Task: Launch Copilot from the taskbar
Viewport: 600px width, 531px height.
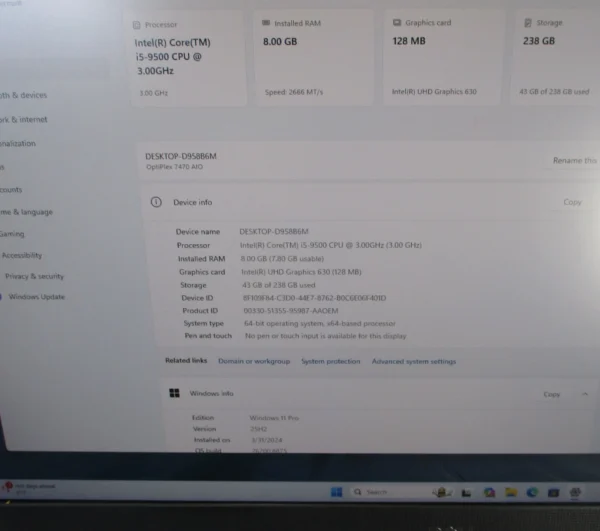Action: (489, 492)
